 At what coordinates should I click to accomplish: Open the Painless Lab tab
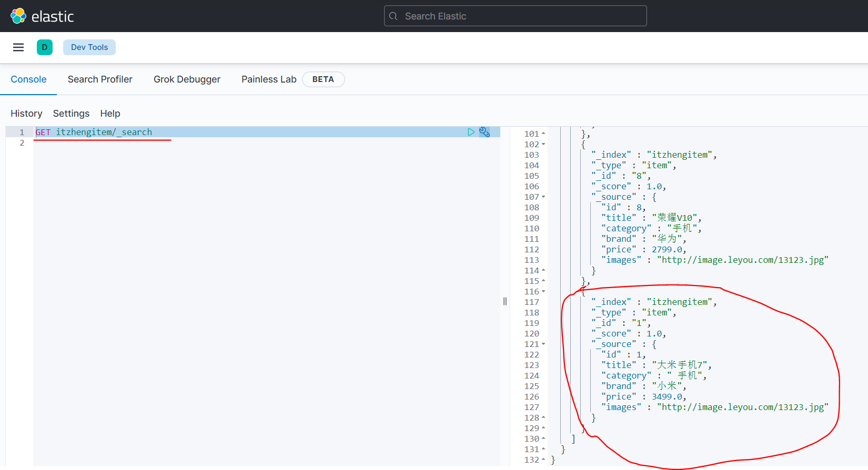[x=269, y=79]
